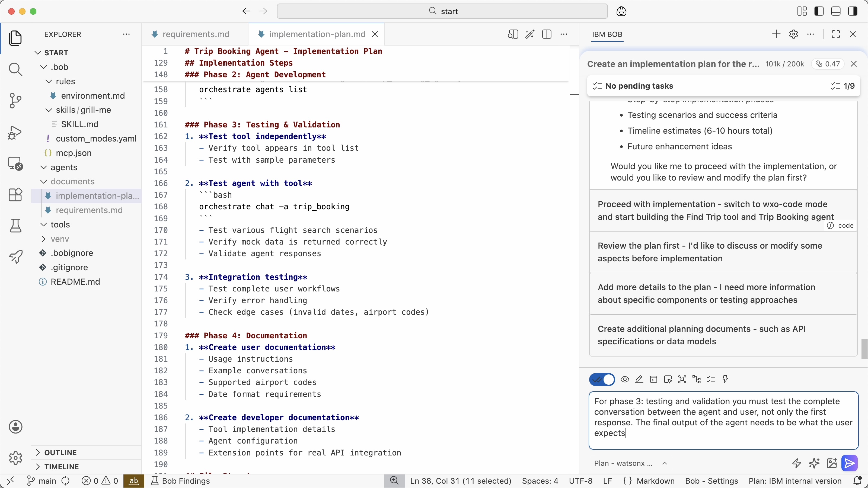Image resolution: width=868 pixels, height=488 pixels.
Task: Toggle the read-approval eye icon
Action: tap(625, 380)
